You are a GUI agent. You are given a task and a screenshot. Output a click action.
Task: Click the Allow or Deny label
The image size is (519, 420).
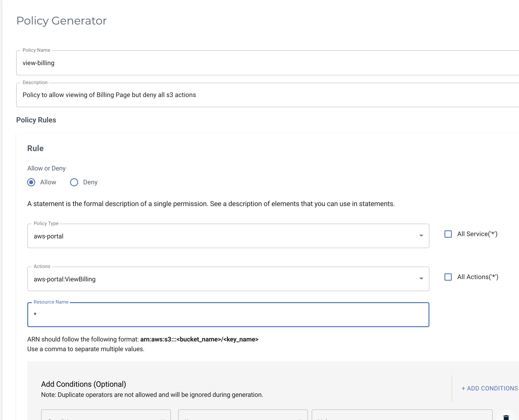[x=46, y=168]
